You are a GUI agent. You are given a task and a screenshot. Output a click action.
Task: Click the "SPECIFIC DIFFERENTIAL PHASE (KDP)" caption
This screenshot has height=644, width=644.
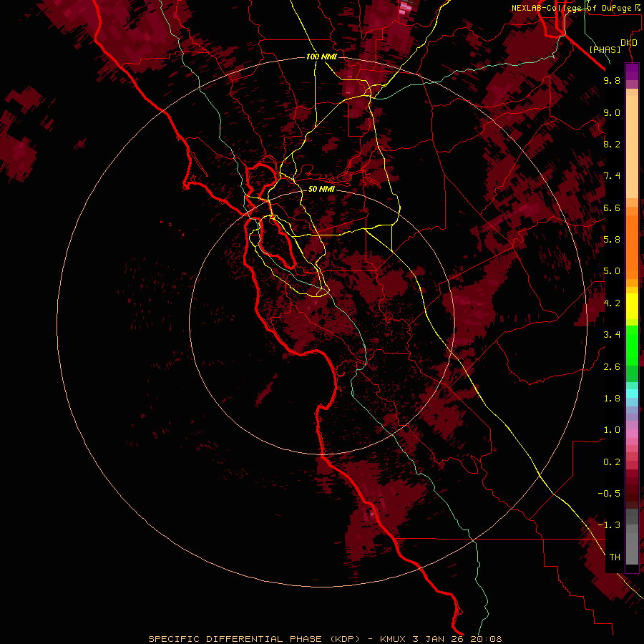tap(254, 639)
